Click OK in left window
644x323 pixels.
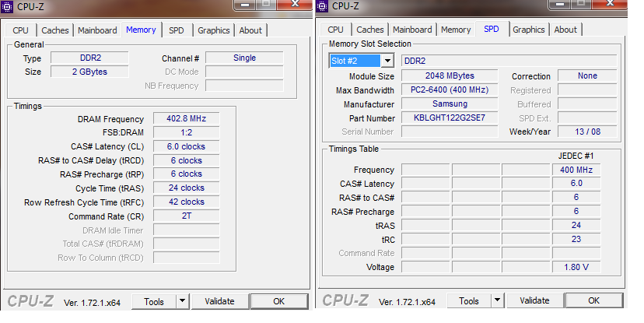click(x=279, y=302)
